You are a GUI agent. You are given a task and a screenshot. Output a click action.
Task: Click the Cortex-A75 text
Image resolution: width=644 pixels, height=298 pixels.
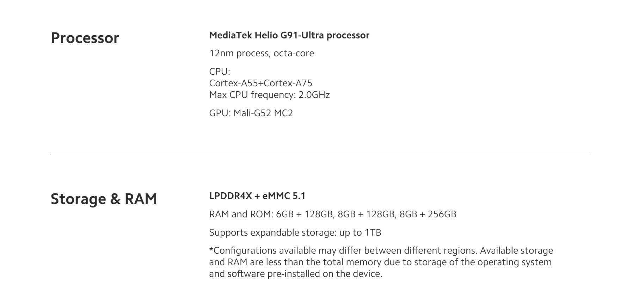tap(288, 83)
